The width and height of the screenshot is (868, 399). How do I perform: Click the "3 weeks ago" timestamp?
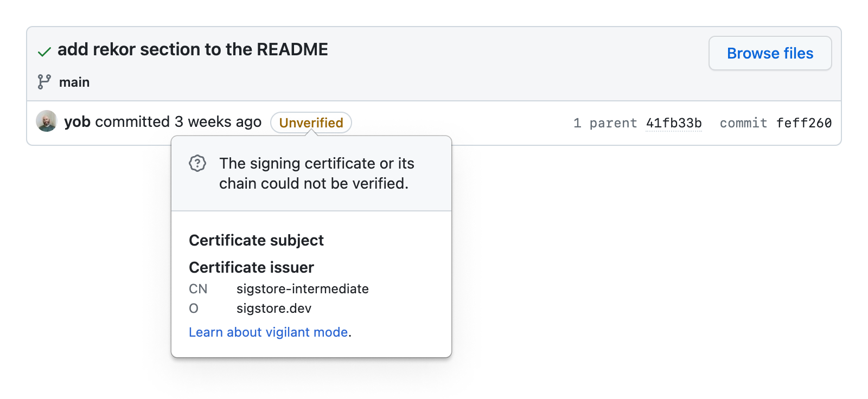tap(218, 122)
